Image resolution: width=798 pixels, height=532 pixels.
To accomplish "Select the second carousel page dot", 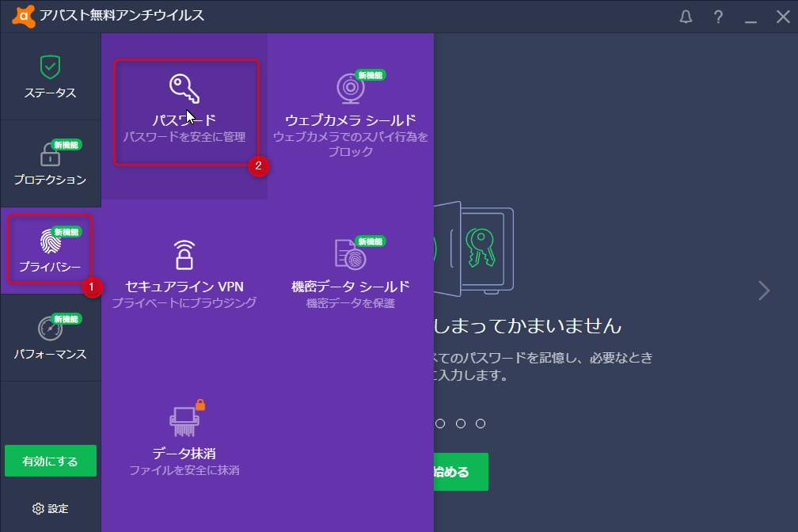I will tap(440, 424).
